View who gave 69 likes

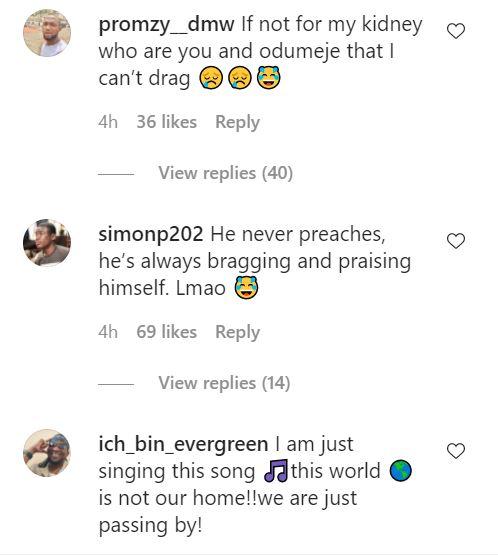[166, 332]
